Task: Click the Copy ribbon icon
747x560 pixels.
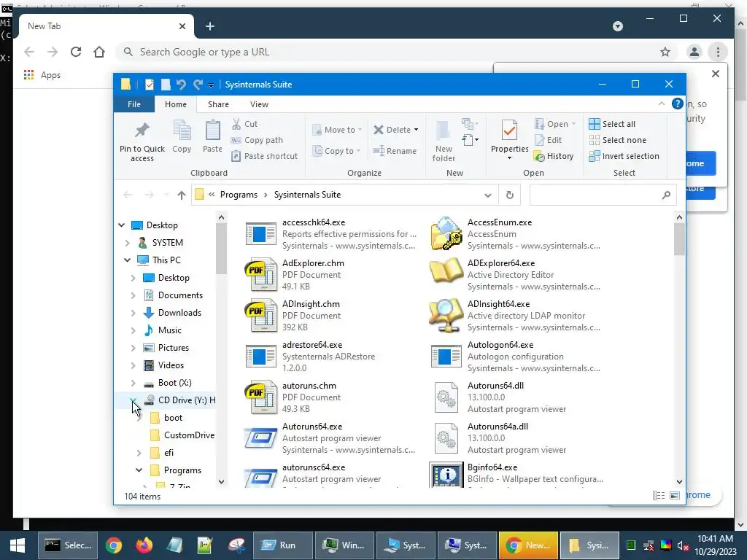Action: click(182, 131)
